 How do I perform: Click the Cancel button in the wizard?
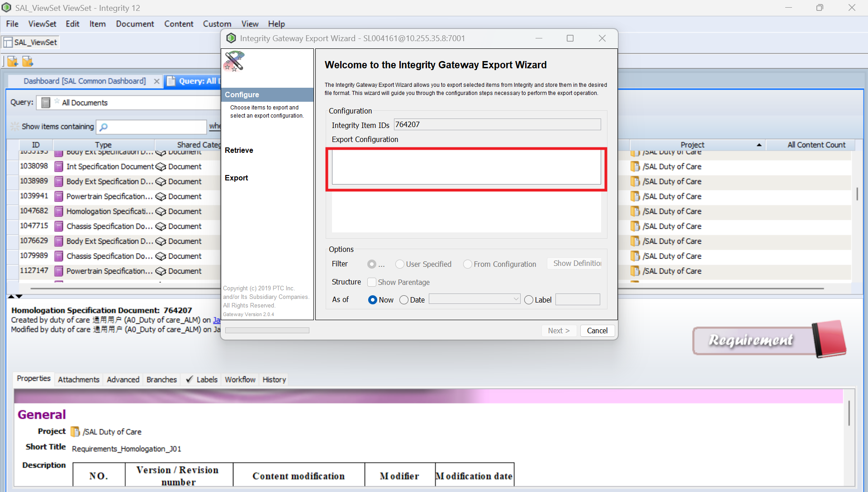(x=597, y=331)
